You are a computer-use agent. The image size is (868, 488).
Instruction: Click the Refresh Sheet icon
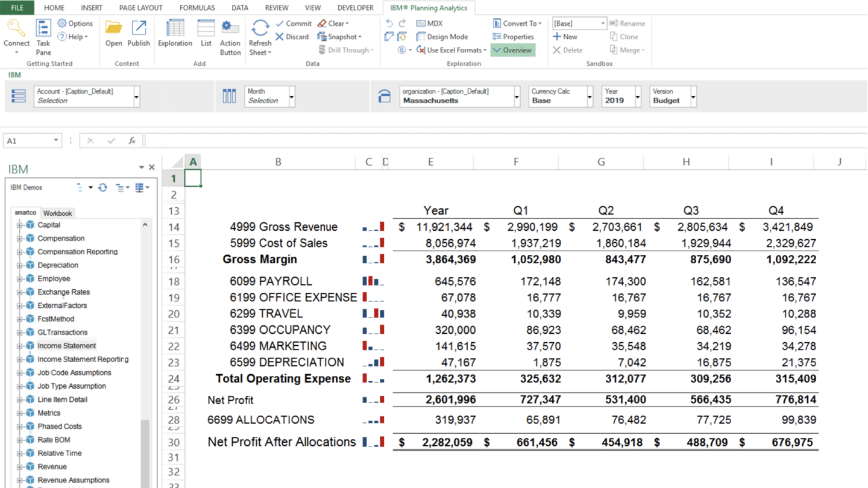[260, 28]
